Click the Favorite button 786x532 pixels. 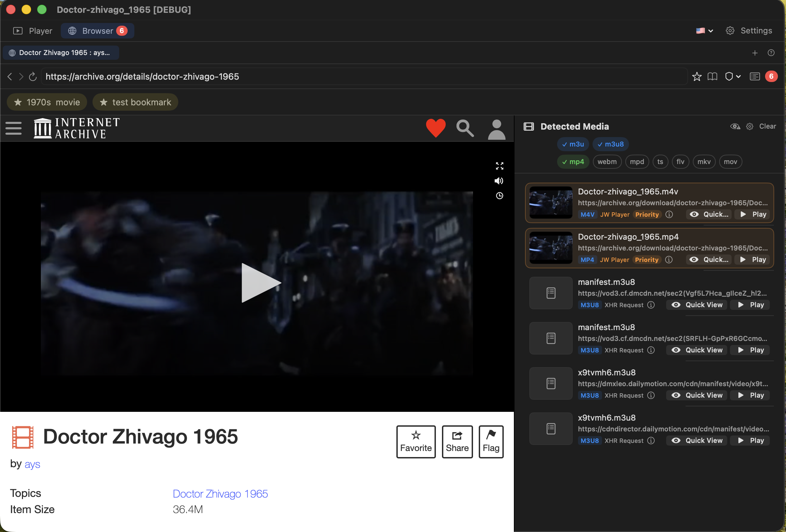416,442
